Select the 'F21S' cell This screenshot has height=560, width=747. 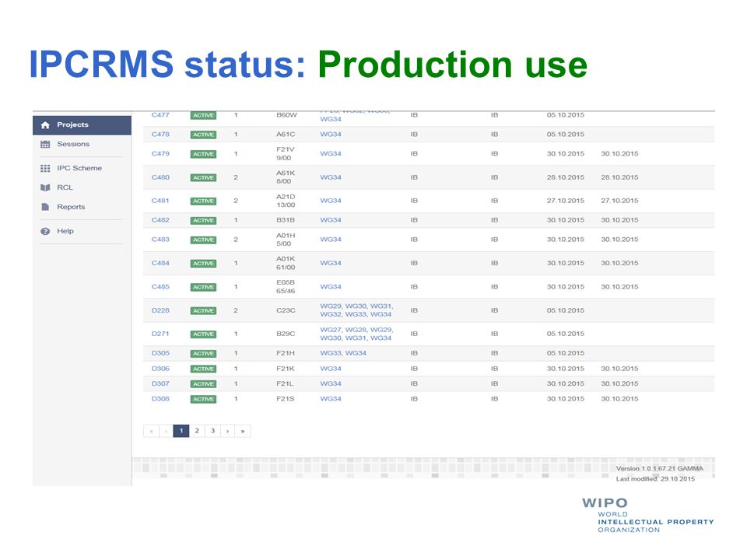(286, 399)
